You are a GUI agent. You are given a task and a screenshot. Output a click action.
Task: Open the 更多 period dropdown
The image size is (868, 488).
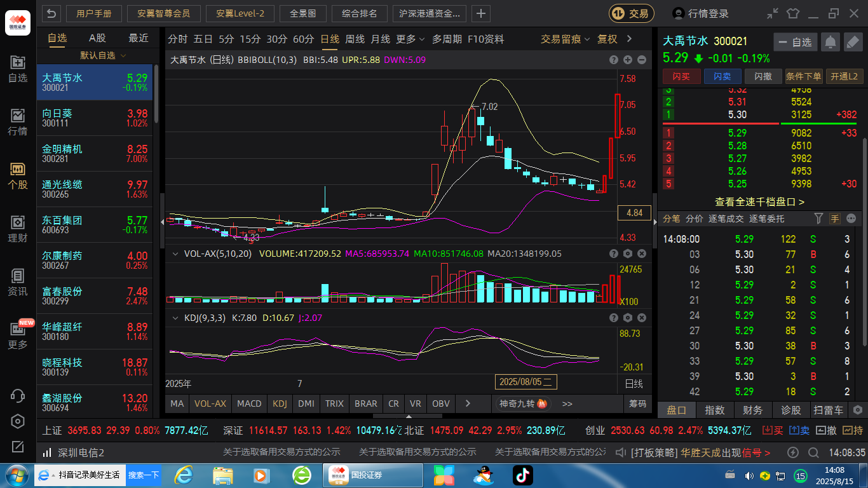(x=410, y=39)
